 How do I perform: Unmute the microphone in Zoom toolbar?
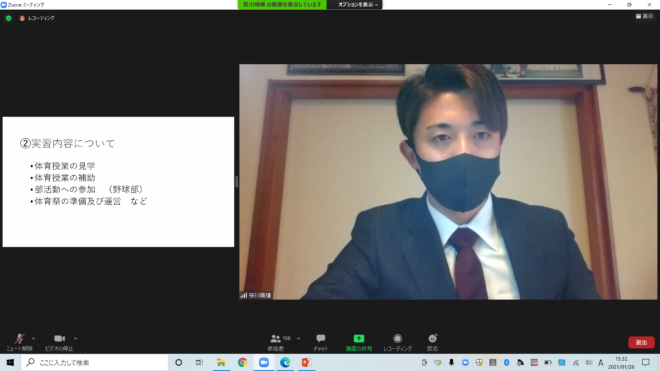coord(19,342)
